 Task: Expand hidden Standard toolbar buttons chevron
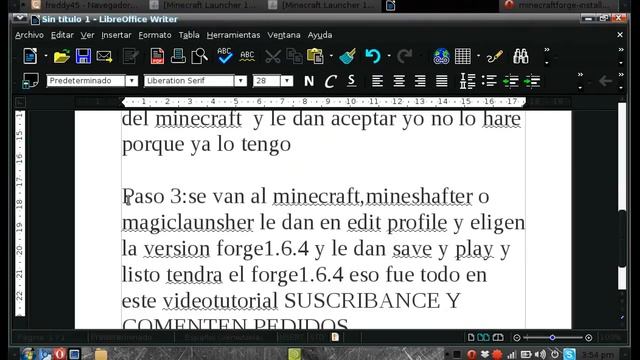click(x=547, y=50)
